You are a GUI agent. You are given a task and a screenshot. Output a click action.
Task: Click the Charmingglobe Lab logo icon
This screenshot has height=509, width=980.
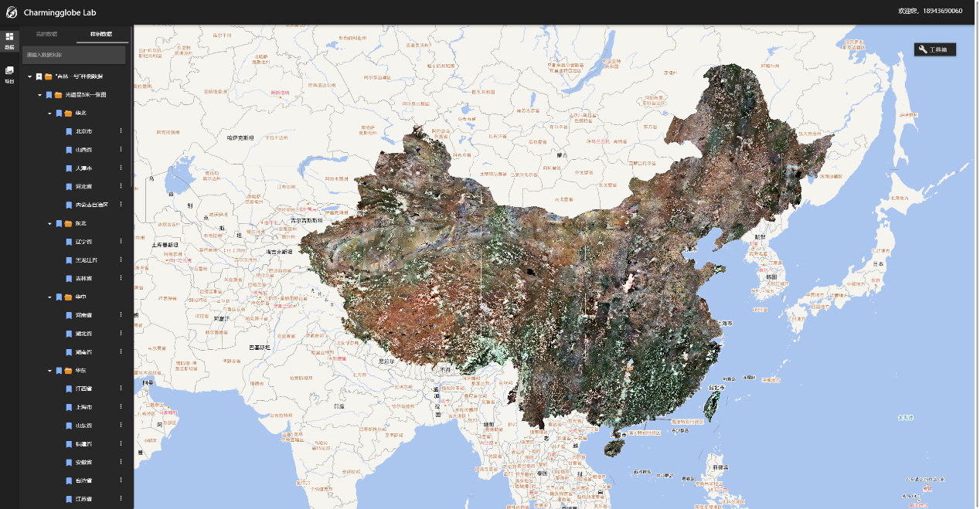(12, 12)
